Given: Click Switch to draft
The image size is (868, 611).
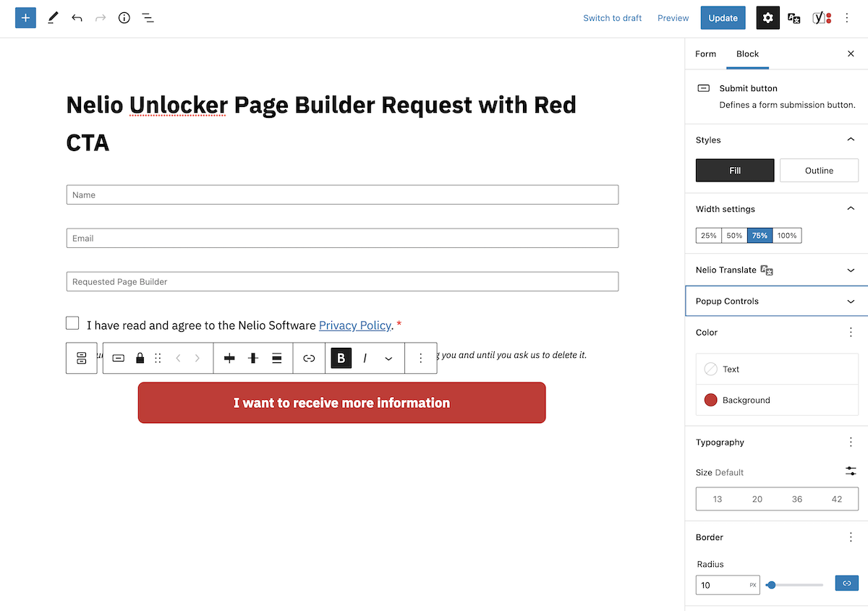Looking at the screenshot, I should pyautogui.click(x=613, y=18).
